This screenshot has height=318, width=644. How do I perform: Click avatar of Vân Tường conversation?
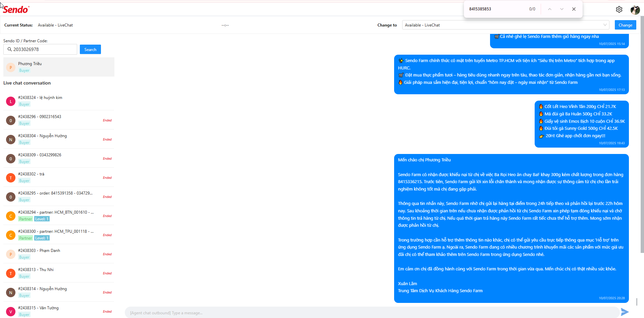click(11, 312)
